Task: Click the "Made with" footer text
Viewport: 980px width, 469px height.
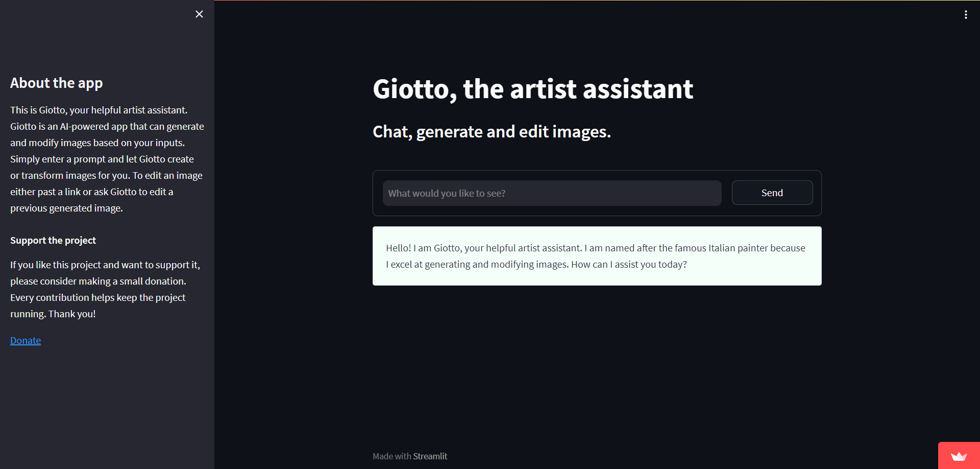Action: [x=391, y=456]
